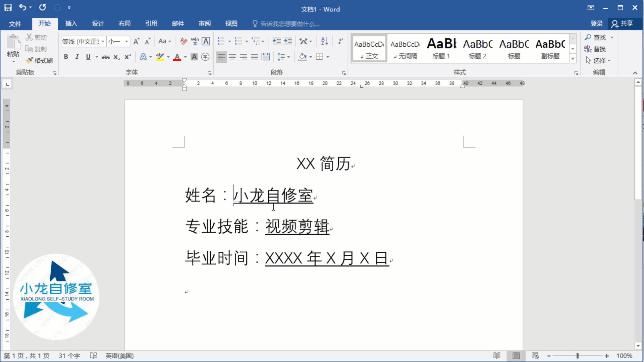This screenshot has width=644, height=362.
Task: Open Find (查找) in the editing group
Action: tap(599, 38)
